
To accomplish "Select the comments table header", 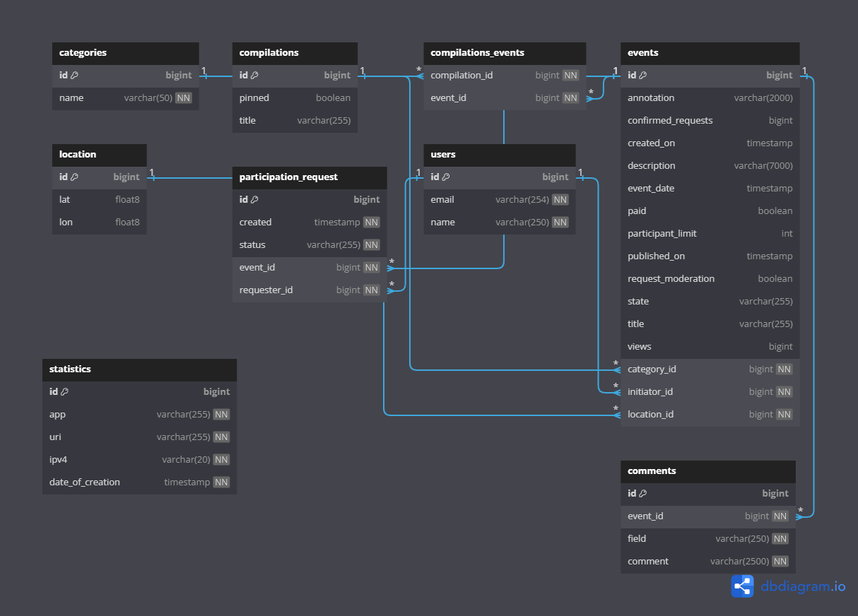I will [x=708, y=471].
